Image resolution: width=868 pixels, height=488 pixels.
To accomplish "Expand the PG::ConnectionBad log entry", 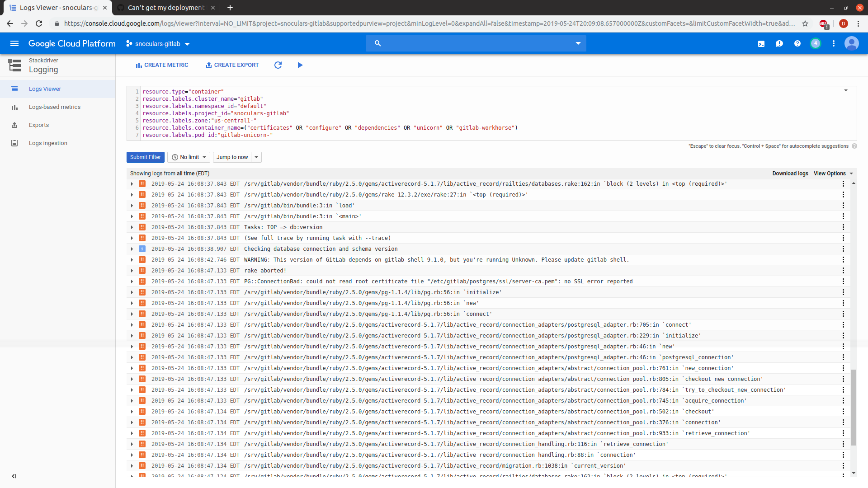I will tap(132, 282).
